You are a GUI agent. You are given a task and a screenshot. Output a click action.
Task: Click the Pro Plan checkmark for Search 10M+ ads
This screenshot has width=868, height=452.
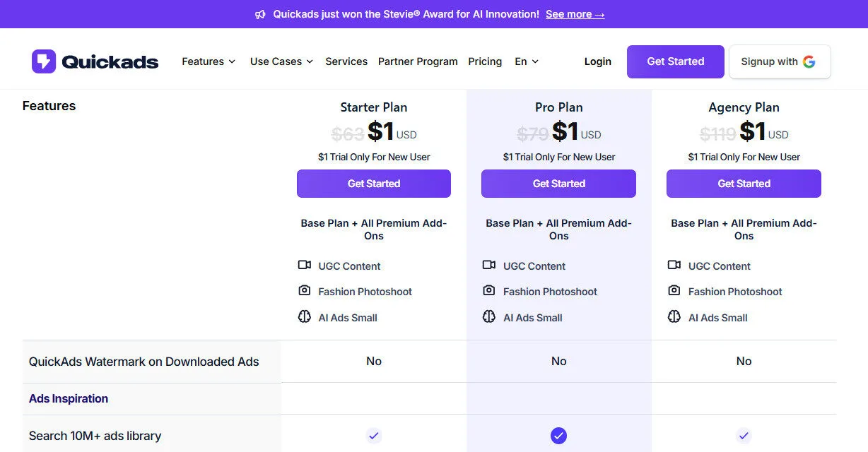[x=558, y=436]
